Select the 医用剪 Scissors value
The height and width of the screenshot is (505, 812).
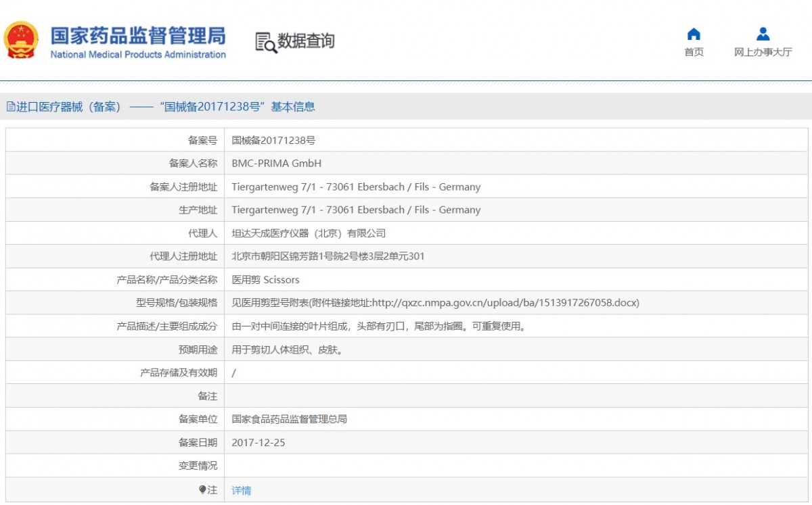pyautogui.click(x=265, y=279)
